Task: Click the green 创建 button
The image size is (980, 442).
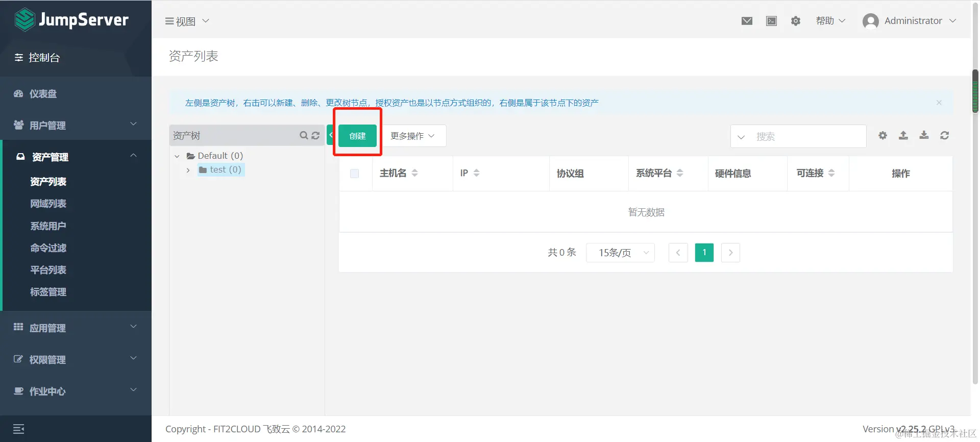Action: tap(357, 136)
